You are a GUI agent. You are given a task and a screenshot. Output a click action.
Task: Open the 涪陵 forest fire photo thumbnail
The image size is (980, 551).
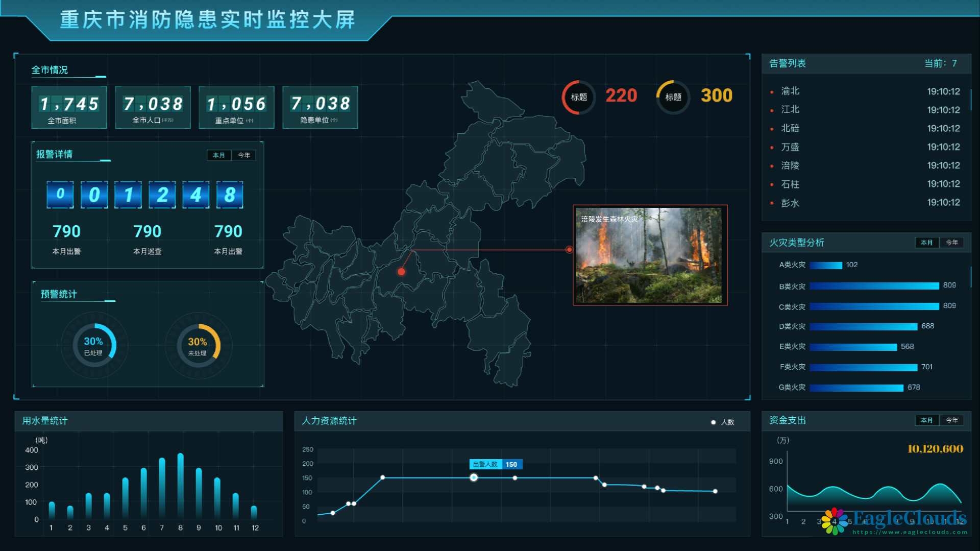click(649, 255)
